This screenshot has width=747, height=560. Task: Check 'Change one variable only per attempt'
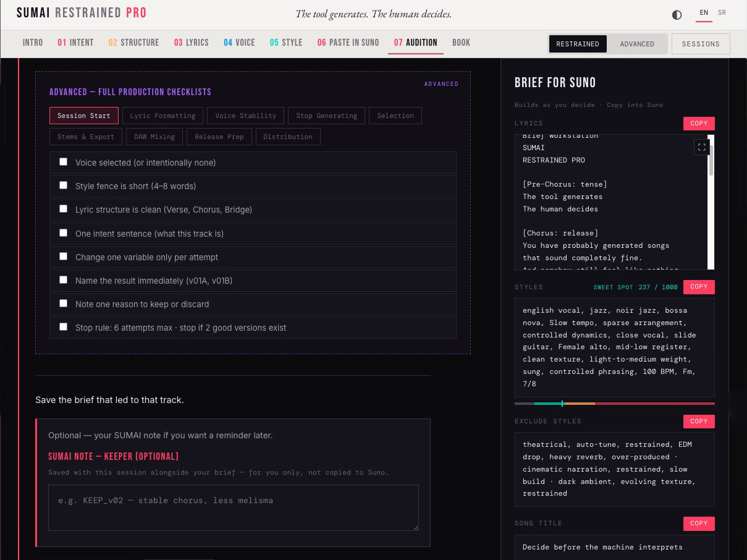click(x=63, y=257)
